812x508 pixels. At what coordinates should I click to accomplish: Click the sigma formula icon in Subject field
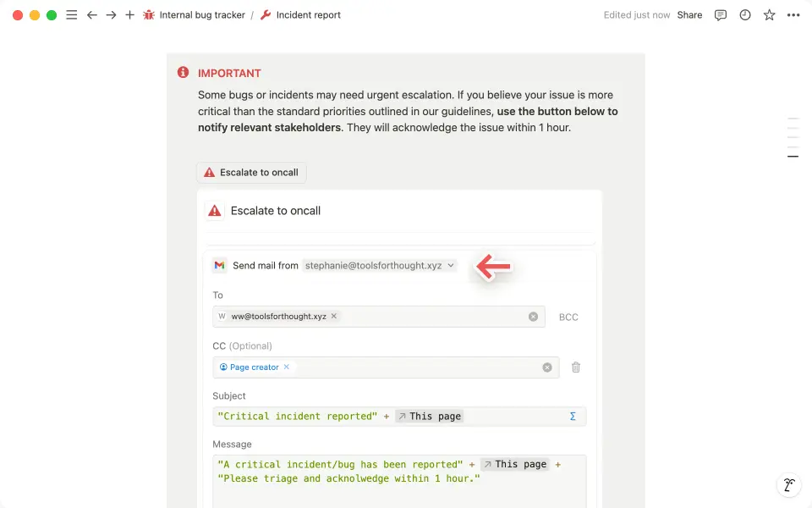[573, 416]
